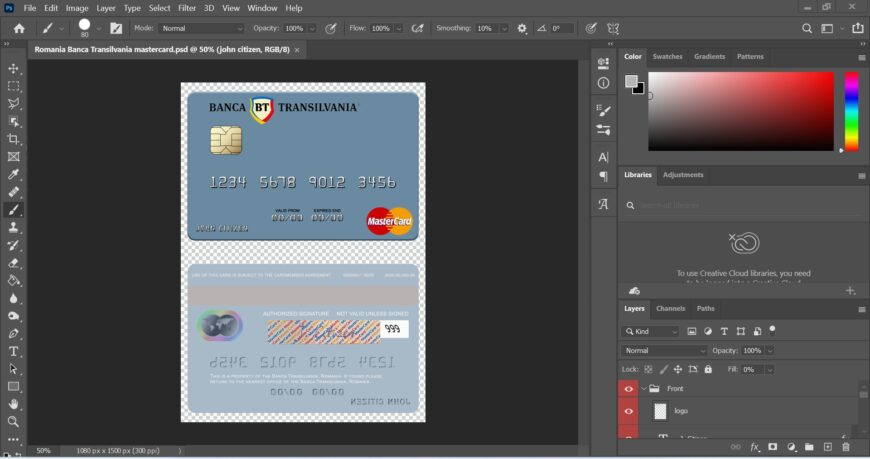Pick a color in the color field

[741, 111]
